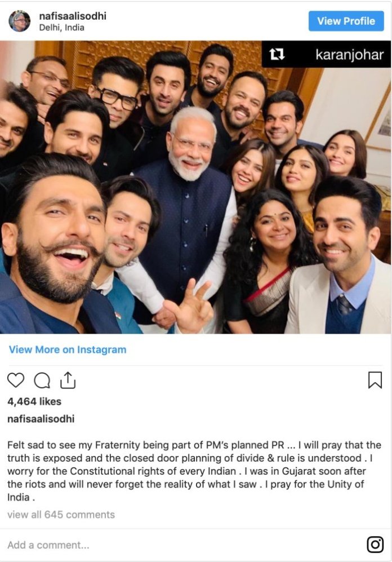Click the share arrow icon
Image resolution: width=392 pixels, height=562 pixels.
68,380
